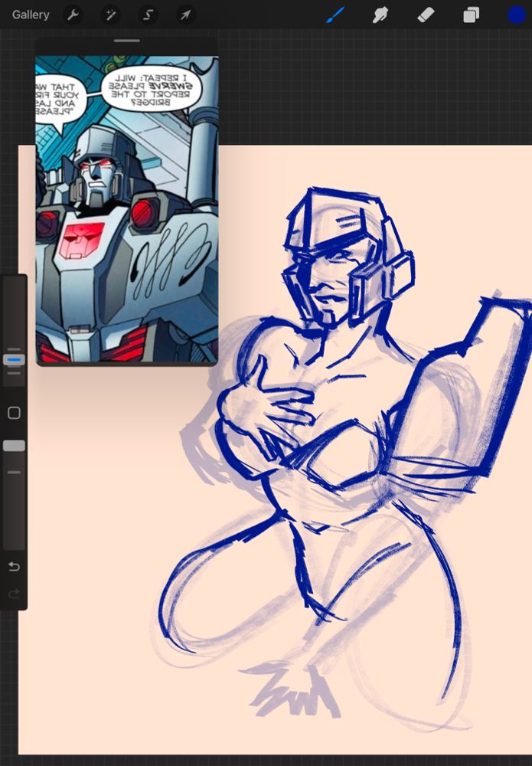Viewport: 532px width, 766px height.
Task: Activate the Transform arrow tool
Action: tap(185, 15)
